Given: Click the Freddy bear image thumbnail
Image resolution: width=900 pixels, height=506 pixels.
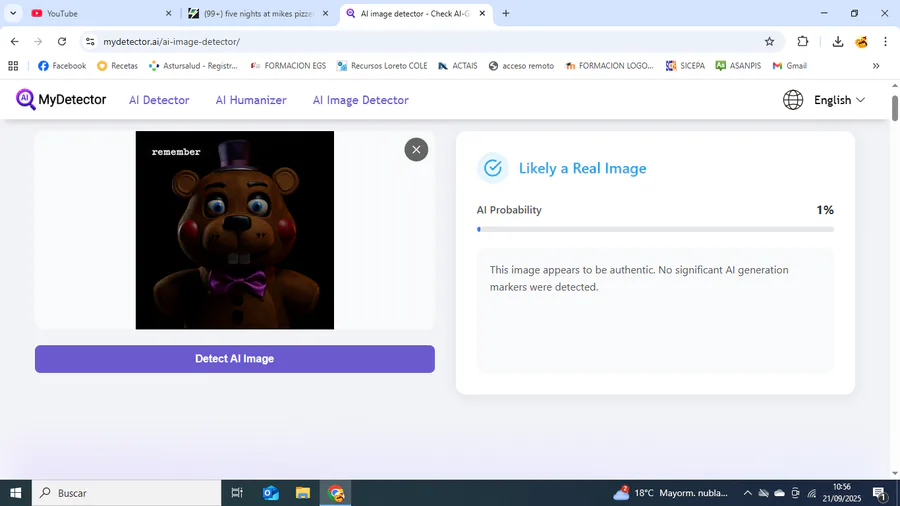Looking at the screenshot, I should pyautogui.click(x=235, y=230).
